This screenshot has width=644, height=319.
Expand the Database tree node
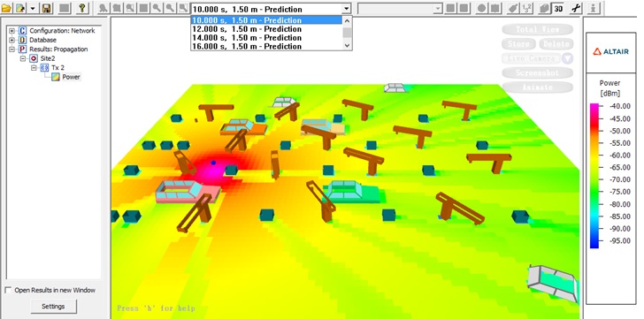point(11,40)
